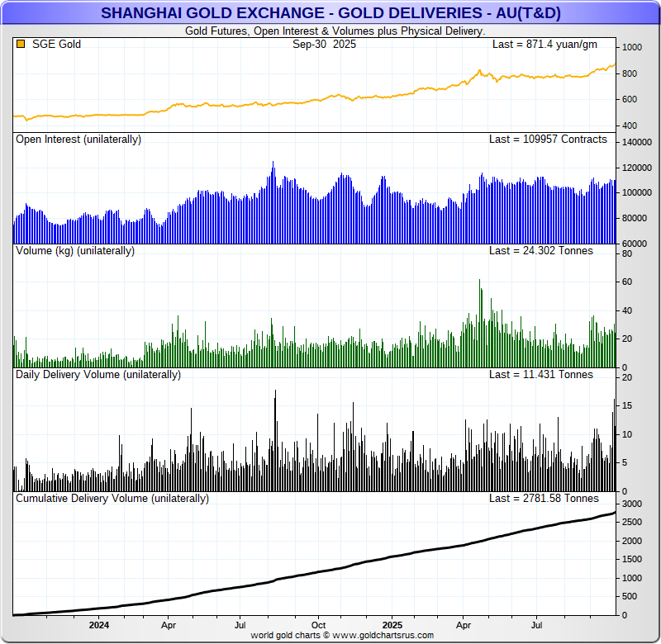Click the Last = 11.431 Tonnes readout

[x=540, y=374]
